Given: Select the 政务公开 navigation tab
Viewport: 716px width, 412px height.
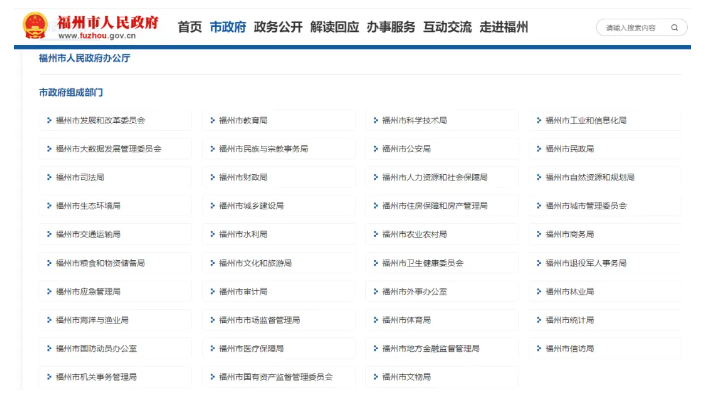Looking at the screenshot, I should 277,27.
